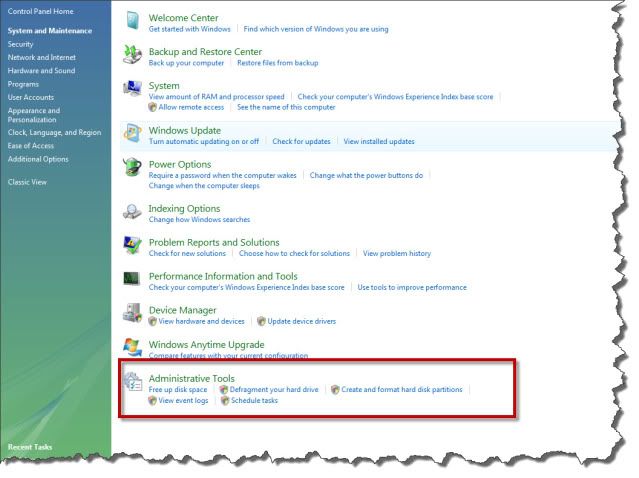Click shield icon next to View event logs

152,401
